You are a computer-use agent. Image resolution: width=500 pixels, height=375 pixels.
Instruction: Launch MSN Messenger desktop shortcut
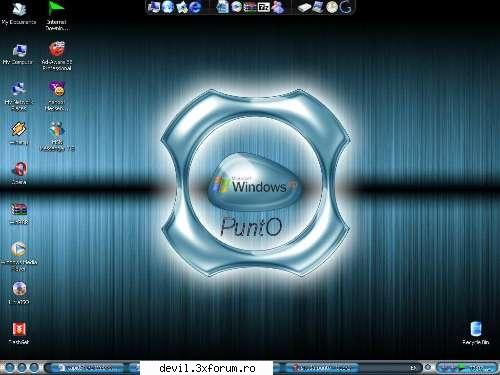[x=57, y=137]
